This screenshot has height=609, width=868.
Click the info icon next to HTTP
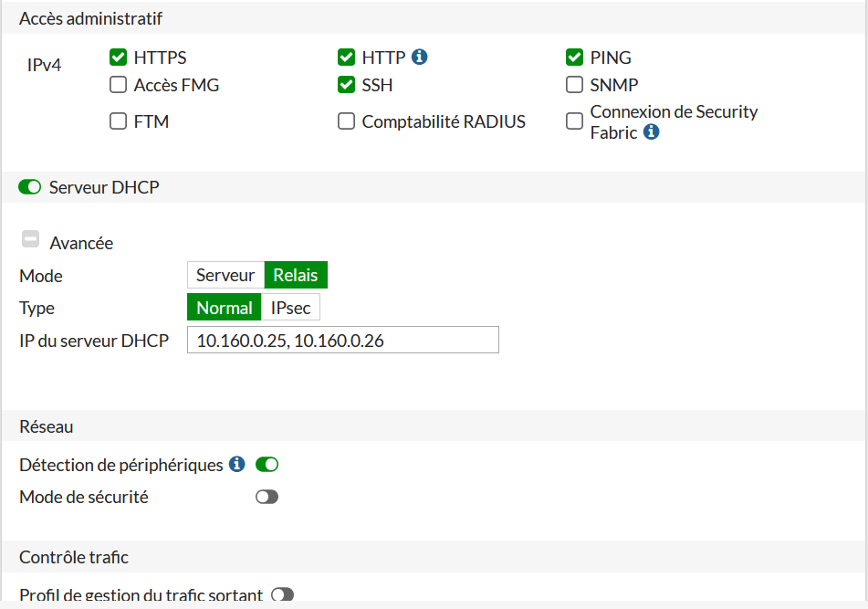click(x=420, y=57)
